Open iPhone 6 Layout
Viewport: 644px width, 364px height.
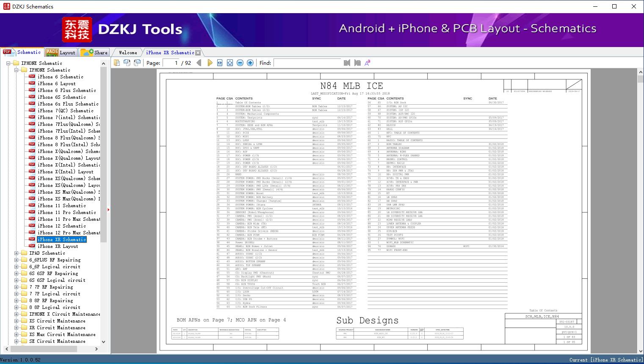click(56, 83)
